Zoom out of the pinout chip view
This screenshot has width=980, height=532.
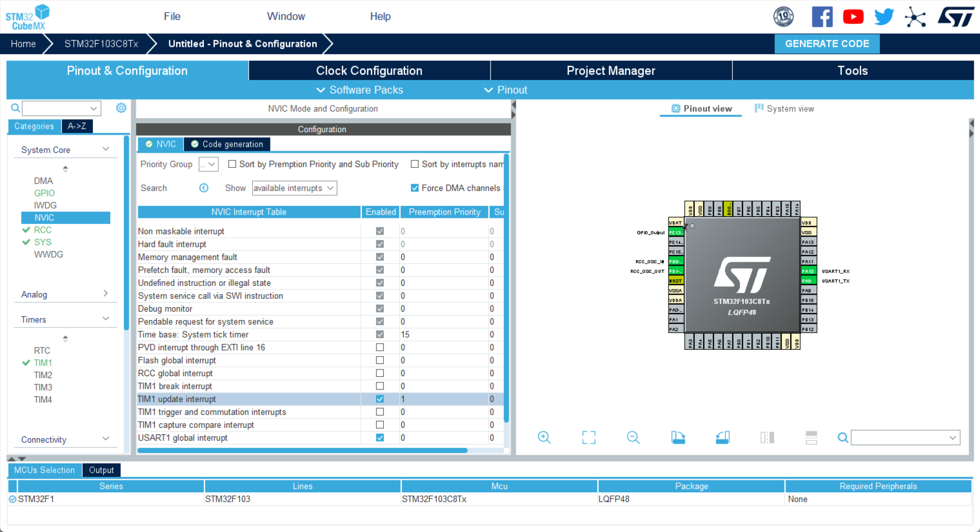(633, 438)
